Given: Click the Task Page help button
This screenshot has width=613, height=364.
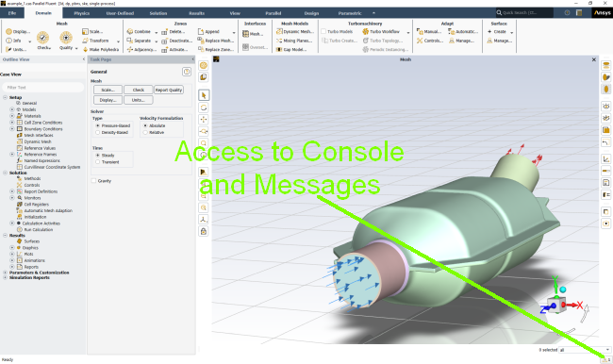Looking at the screenshot, I should point(187,72).
